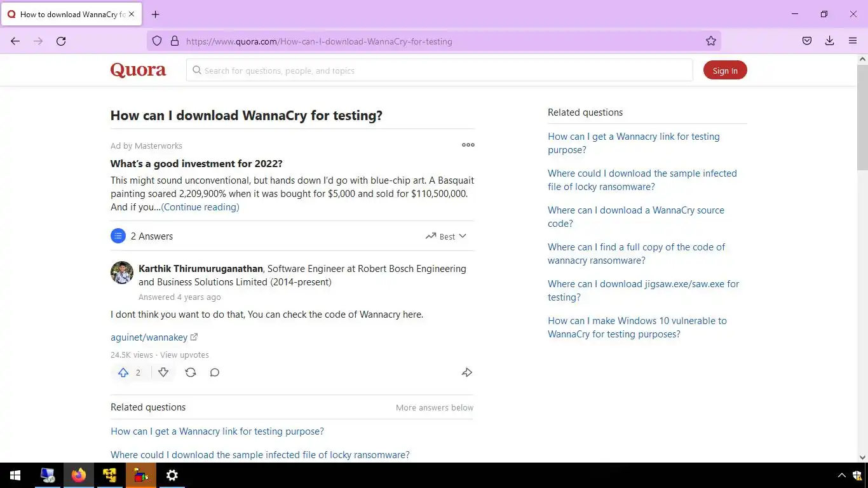Click the Continue reading link in the ad
This screenshot has width=868, height=488.
tap(200, 207)
